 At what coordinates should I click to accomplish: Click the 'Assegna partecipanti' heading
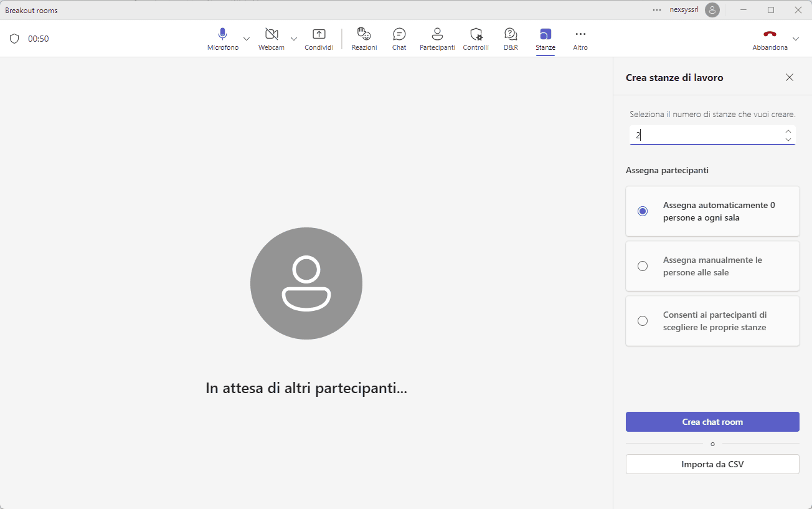(x=667, y=170)
